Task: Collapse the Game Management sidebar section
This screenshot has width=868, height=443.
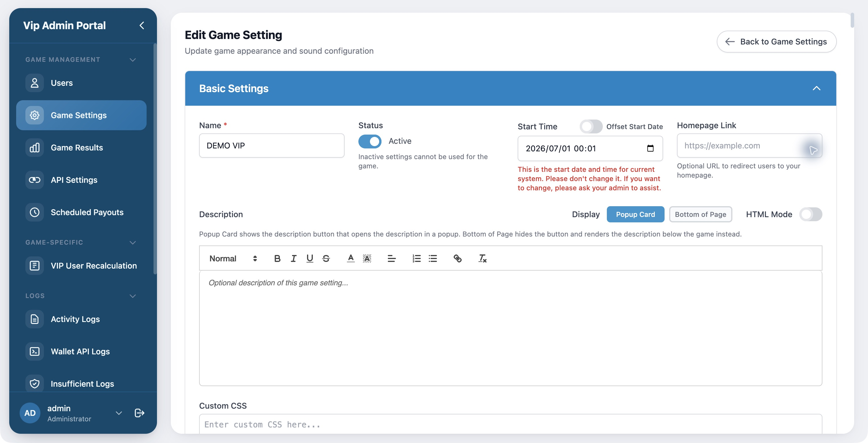Action: point(132,60)
